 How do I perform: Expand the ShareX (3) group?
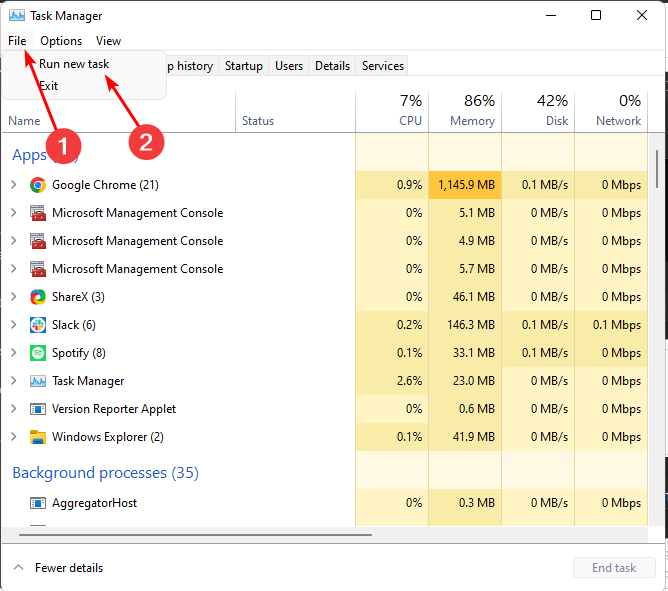point(14,297)
